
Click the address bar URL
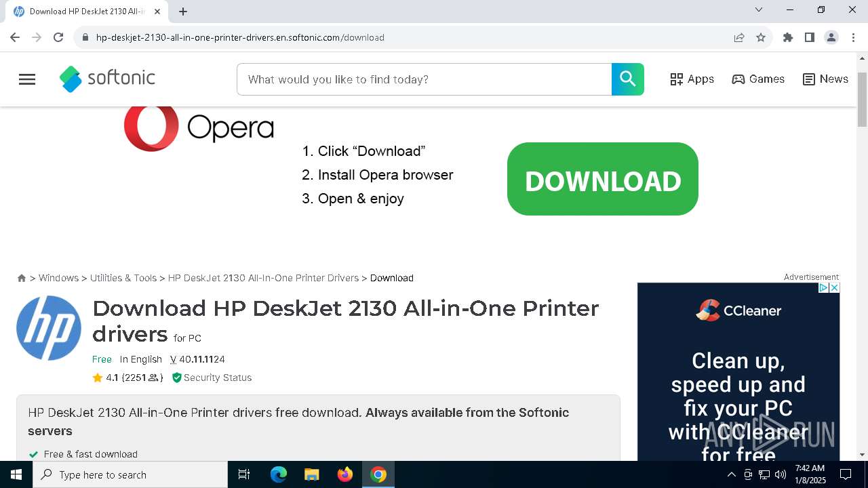pyautogui.click(x=240, y=37)
